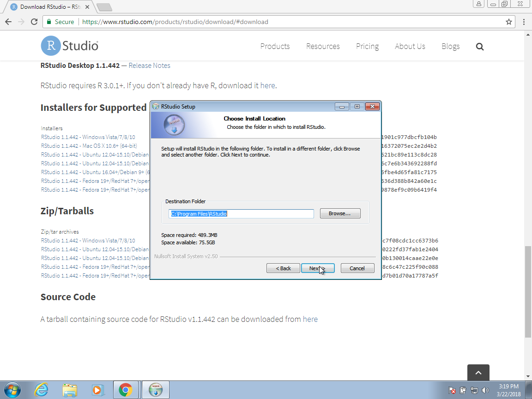Launch Internet Explorer from taskbar
The height and width of the screenshot is (399, 532).
click(x=42, y=390)
